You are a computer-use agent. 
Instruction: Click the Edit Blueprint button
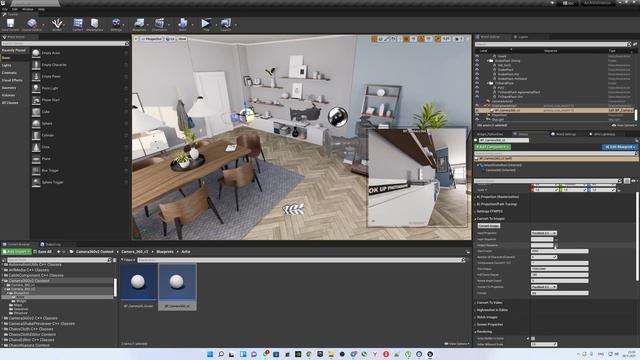pos(619,147)
